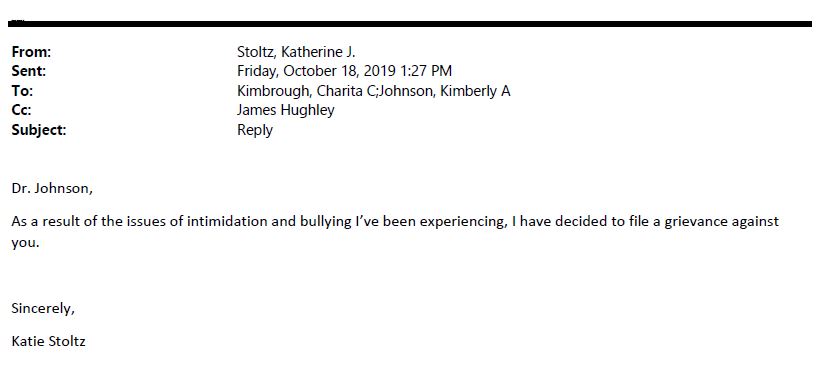Click the trailing line reading you.
The width and height of the screenshot is (818, 377).
26,244
